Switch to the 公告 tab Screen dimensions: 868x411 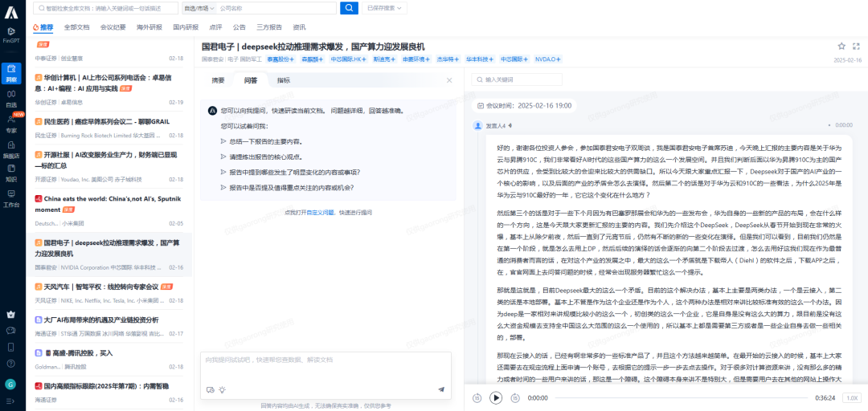(240, 26)
